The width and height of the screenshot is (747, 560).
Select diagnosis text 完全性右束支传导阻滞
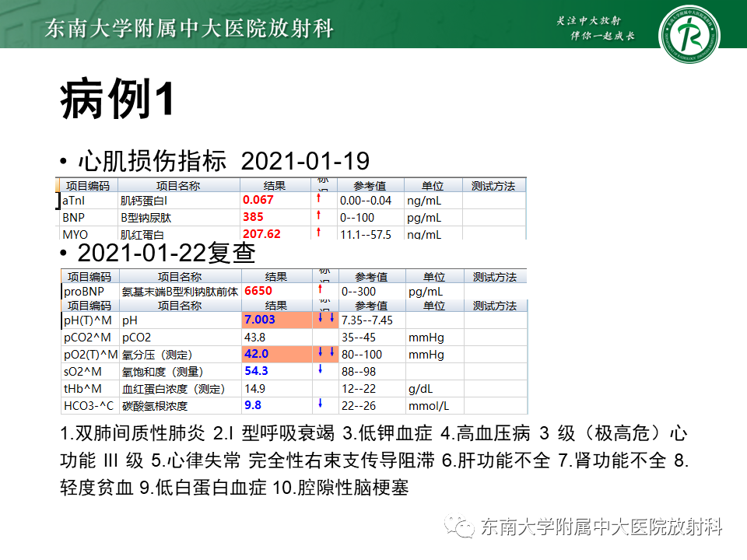(342, 460)
